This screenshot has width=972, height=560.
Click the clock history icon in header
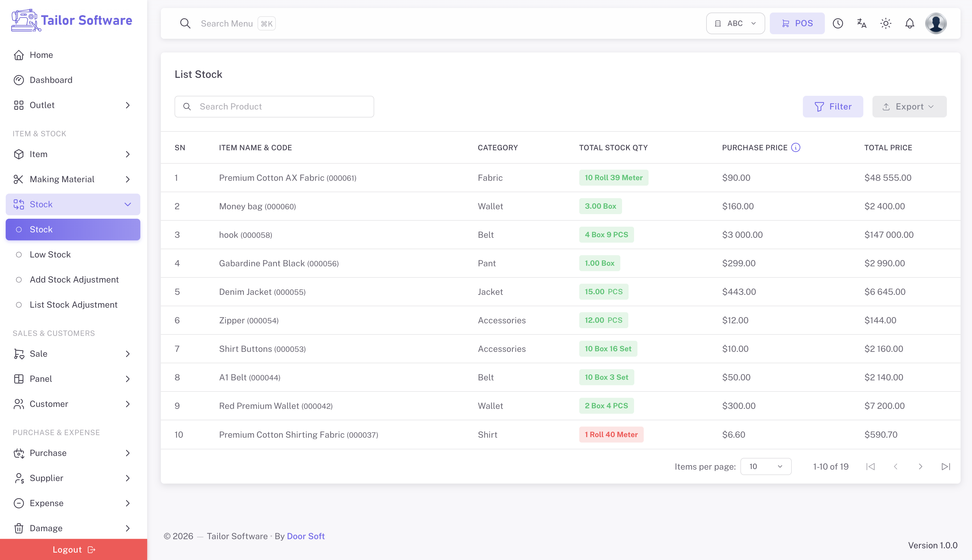838,23
